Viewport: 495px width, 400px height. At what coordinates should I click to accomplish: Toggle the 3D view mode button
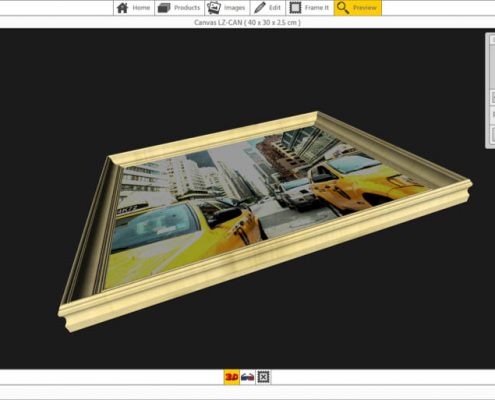point(232,377)
